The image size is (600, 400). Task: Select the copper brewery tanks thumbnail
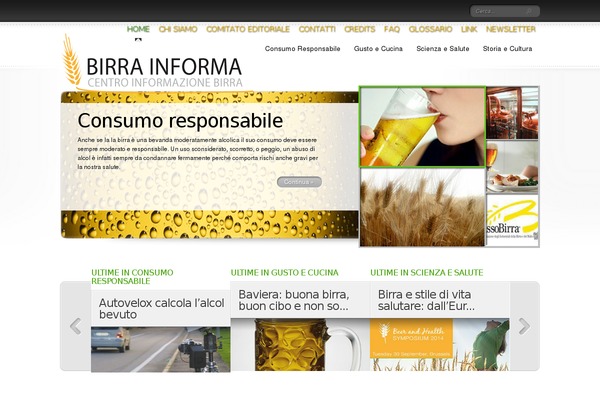[x=512, y=113]
